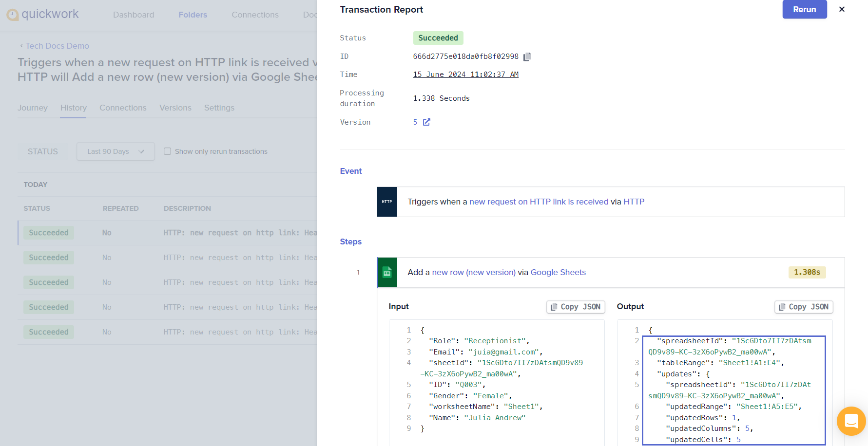Click the STATUS filter button

tap(43, 151)
